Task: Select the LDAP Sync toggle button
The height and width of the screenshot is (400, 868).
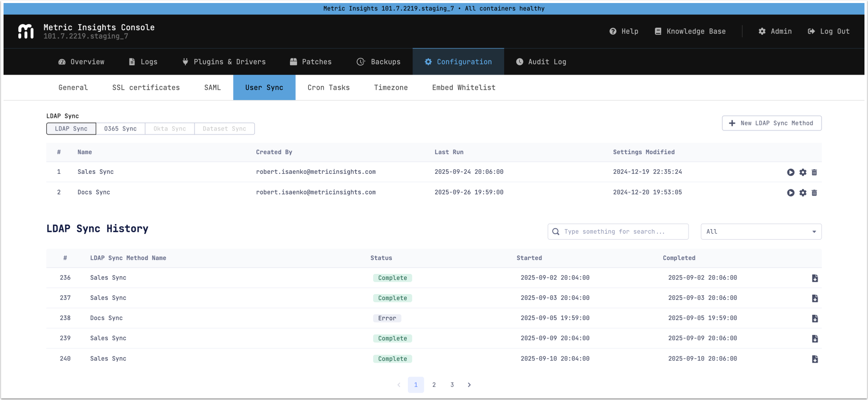Action: [x=71, y=129]
